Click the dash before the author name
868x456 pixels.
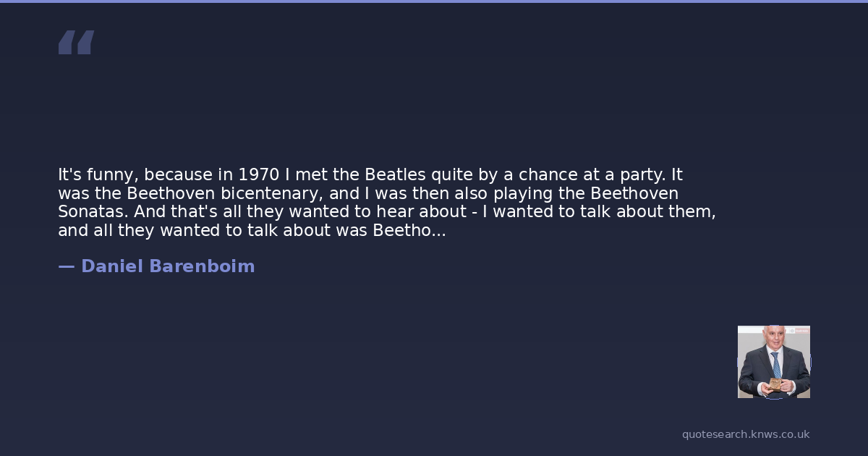pos(66,266)
